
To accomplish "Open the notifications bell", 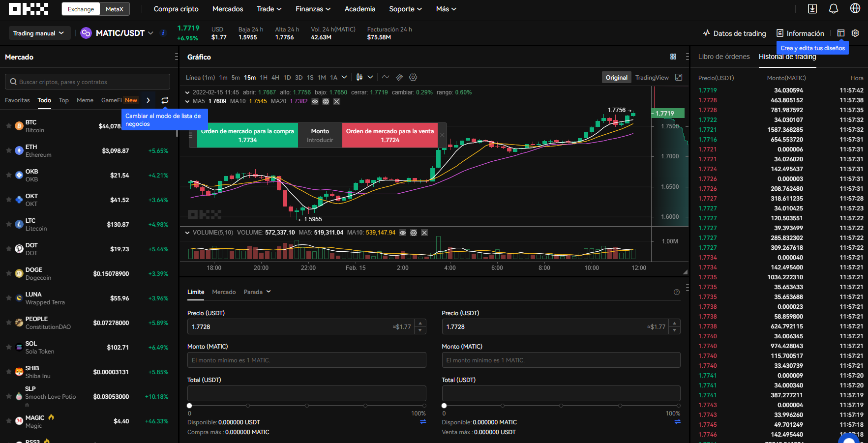I will (x=834, y=9).
